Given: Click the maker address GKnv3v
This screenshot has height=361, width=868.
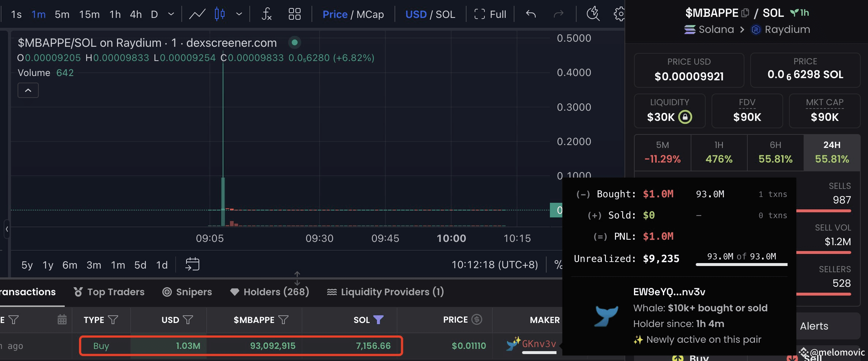Looking at the screenshot, I should pos(539,344).
